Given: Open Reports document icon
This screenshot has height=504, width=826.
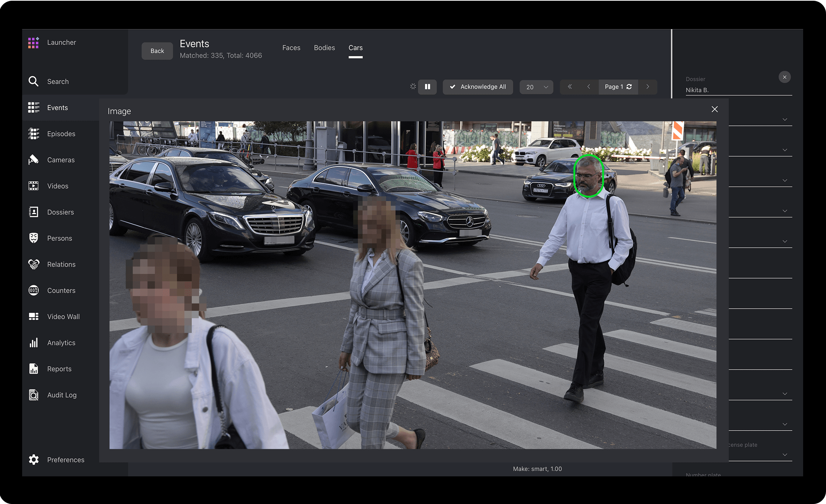Looking at the screenshot, I should [34, 369].
